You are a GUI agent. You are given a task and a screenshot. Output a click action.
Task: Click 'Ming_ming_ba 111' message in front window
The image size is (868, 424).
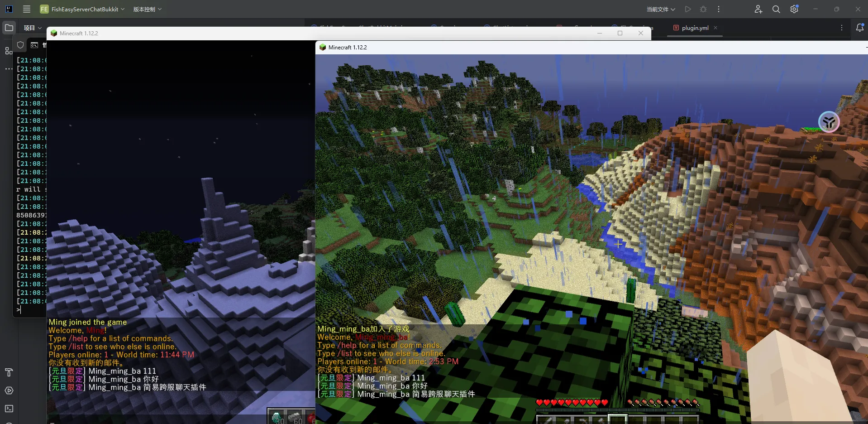(391, 378)
